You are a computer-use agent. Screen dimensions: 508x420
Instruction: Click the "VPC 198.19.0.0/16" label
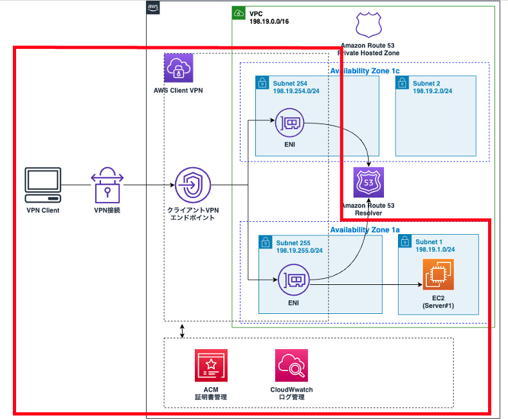[x=269, y=17]
